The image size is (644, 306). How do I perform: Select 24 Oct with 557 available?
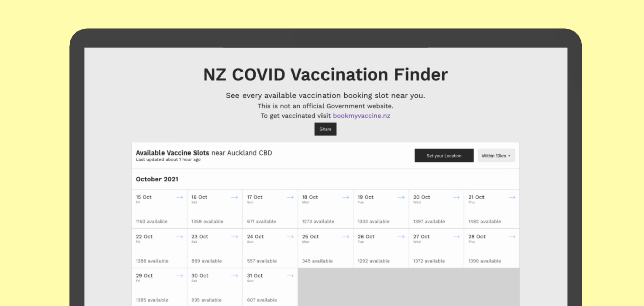(270, 249)
